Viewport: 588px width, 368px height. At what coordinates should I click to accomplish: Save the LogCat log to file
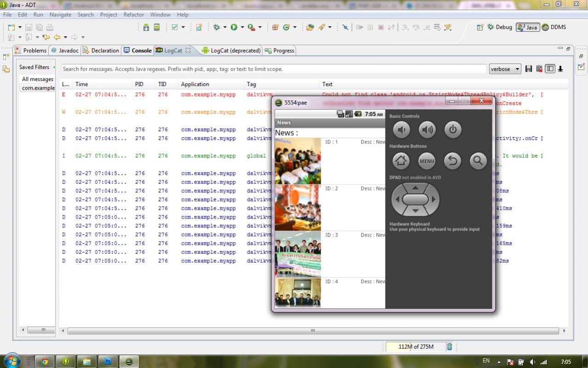pyautogui.click(x=529, y=69)
